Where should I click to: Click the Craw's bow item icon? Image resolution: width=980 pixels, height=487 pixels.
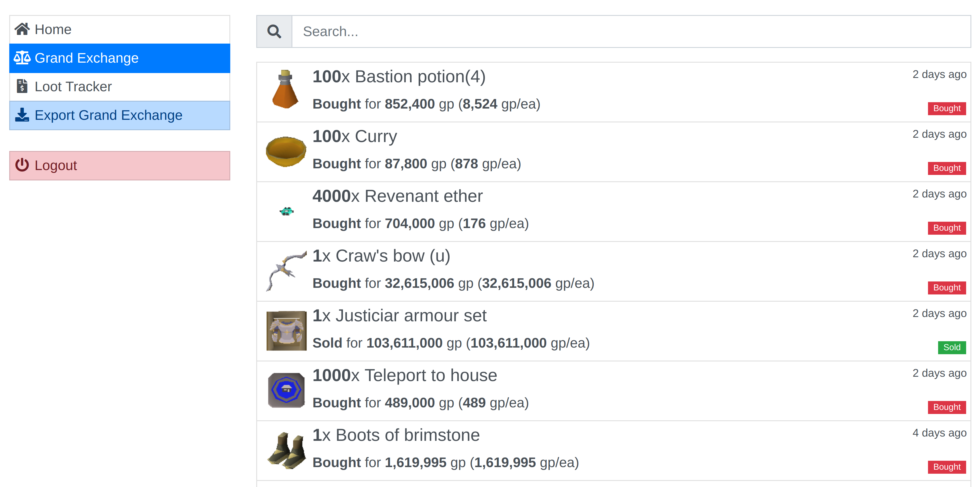[286, 270]
